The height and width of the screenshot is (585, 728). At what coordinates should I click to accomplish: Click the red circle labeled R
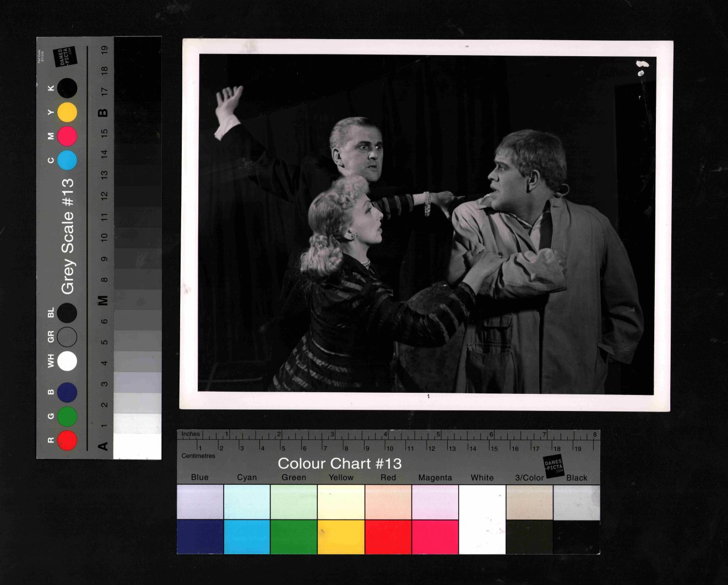tap(67, 440)
